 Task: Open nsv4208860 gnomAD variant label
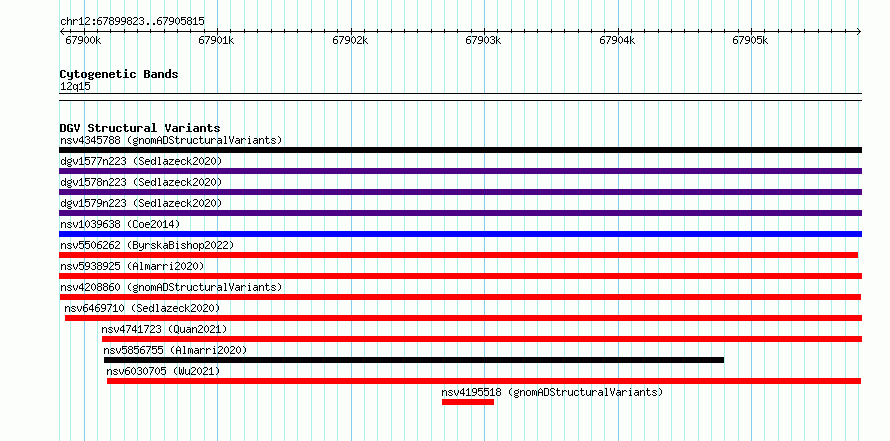[171, 287]
